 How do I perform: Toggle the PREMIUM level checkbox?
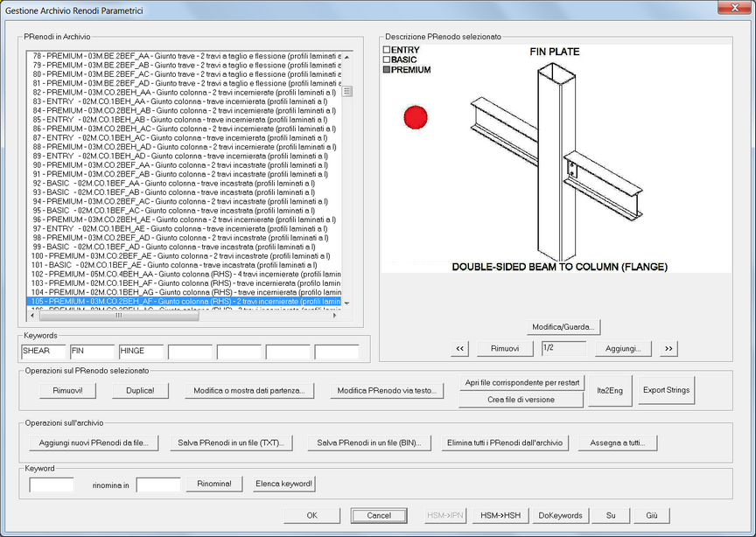(387, 70)
